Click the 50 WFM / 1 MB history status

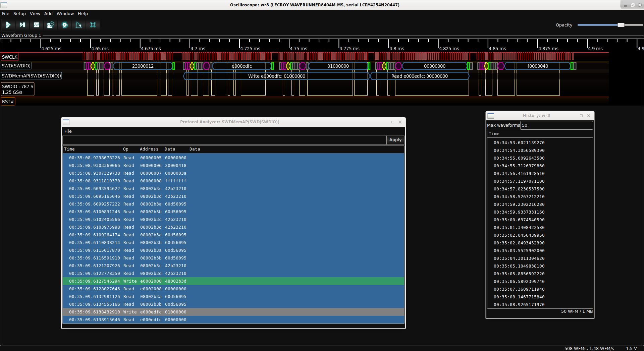point(577,311)
